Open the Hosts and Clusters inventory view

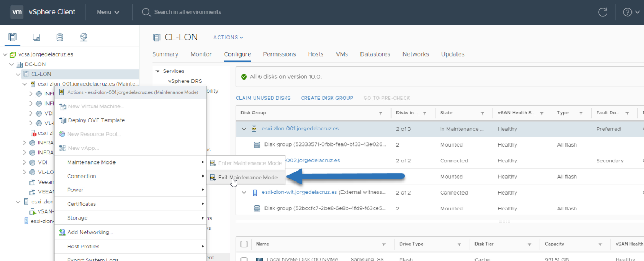coord(13,38)
